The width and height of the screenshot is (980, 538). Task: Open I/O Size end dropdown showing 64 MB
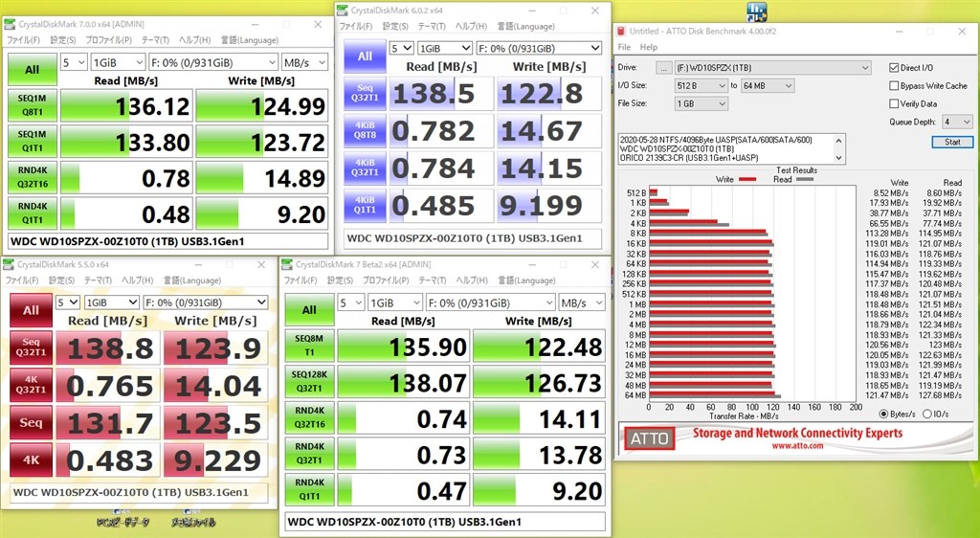[x=767, y=85]
